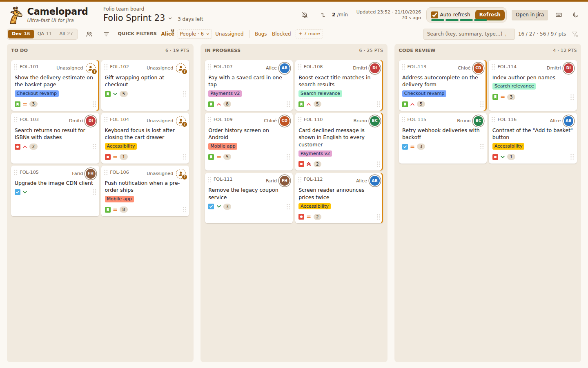
Task: Click the unassigned avatar icon on FOL-101
Action: tap(91, 68)
